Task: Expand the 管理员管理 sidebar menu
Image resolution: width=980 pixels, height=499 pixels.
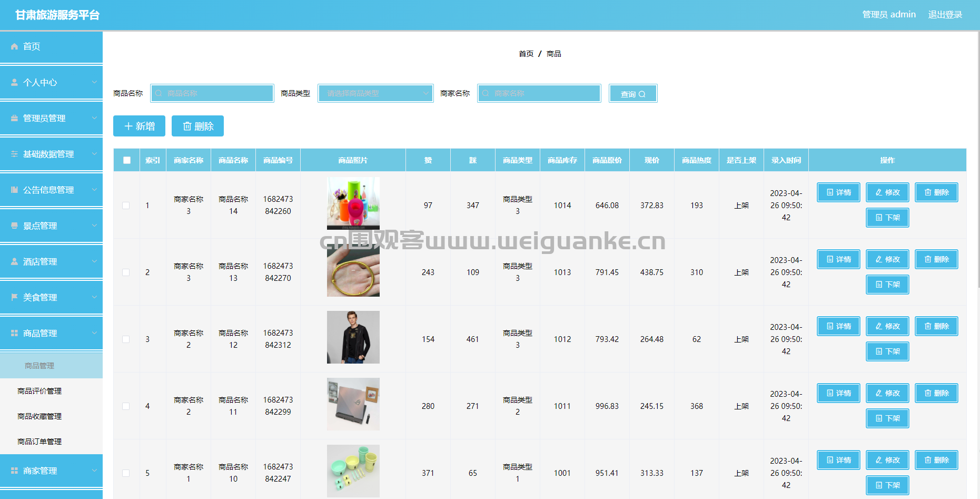Action: (x=51, y=118)
